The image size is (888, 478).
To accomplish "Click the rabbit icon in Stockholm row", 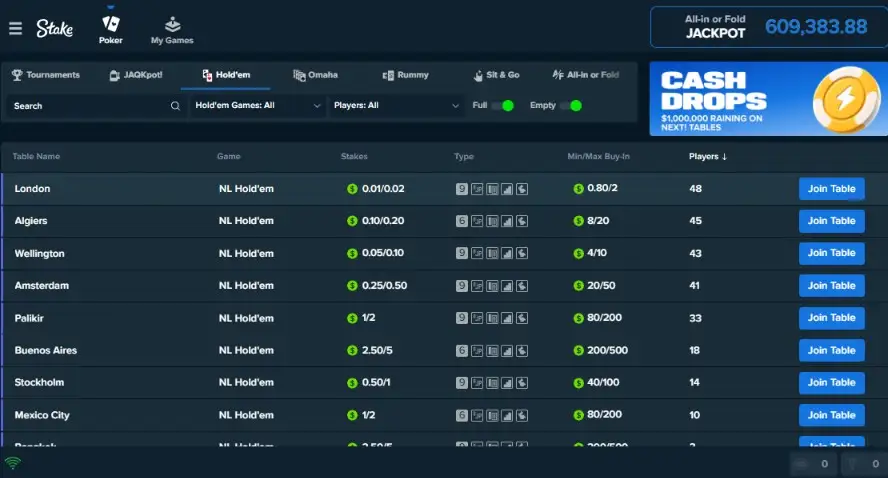I will point(522,383).
